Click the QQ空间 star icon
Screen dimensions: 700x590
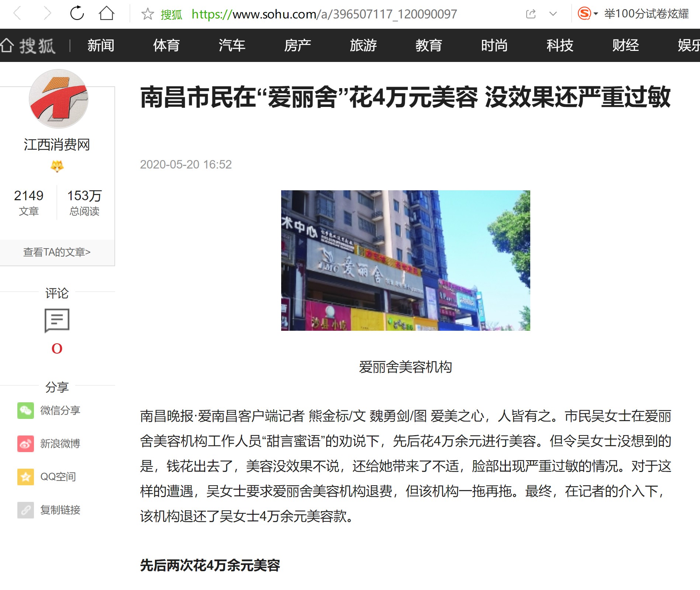click(x=25, y=477)
